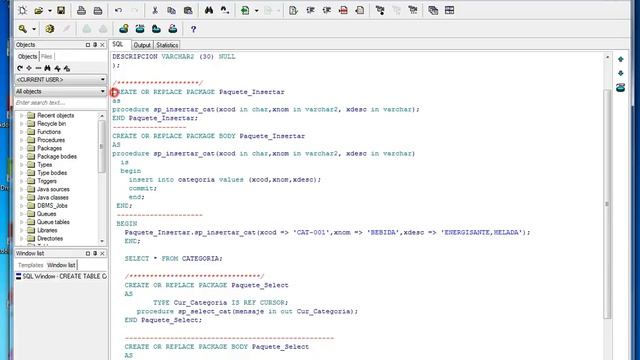Image resolution: width=640 pixels, height=360 pixels.
Task: Select the Window list tab
Action: (61, 265)
